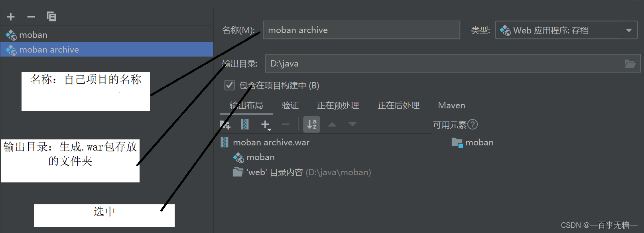The height and width of the screenshot is (233, 644).
Task: Open the 正在预处理 tab
Action: (x=338, y=106)
